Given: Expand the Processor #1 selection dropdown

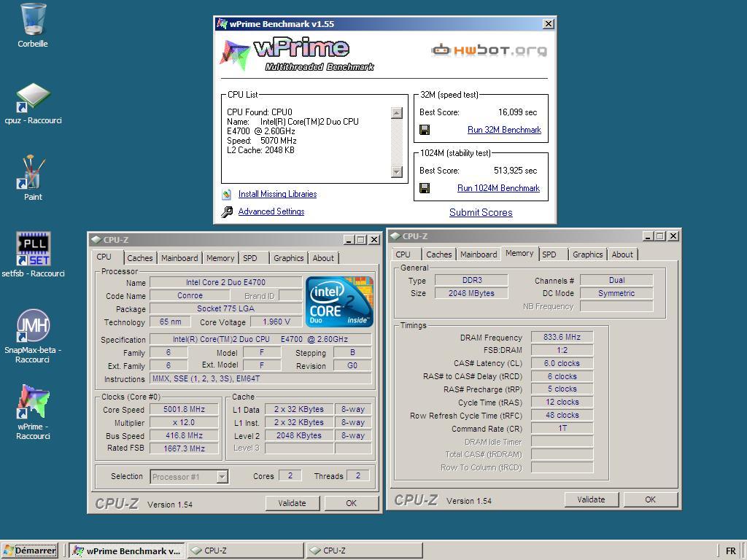Looking at the screenshot, I should tap(222, 477).
